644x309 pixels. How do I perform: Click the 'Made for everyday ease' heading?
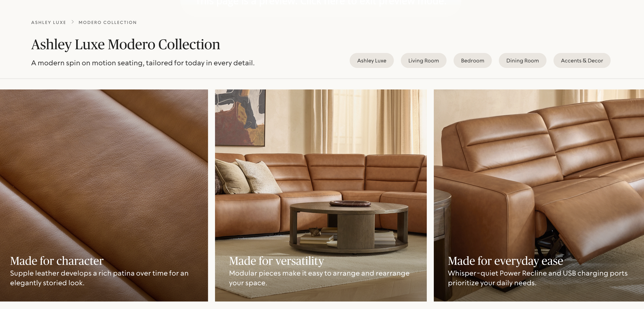(505, 261)
